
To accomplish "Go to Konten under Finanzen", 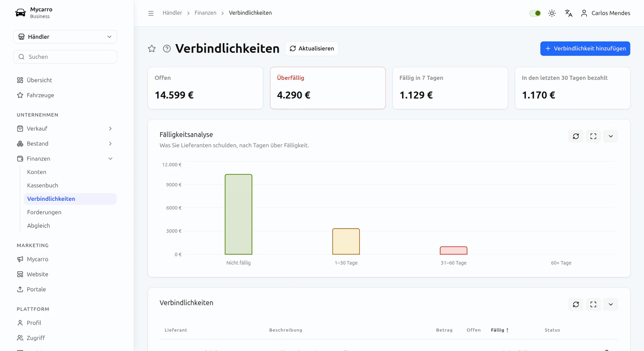I will [70, 172].
